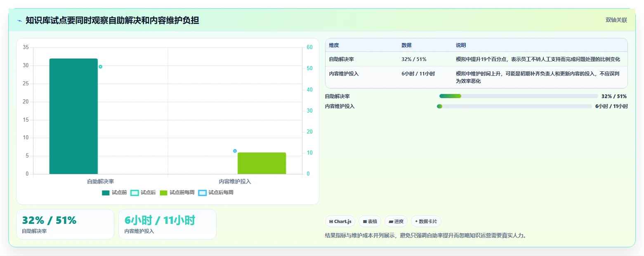
Task: Click the 试点前 dark teal legend swatch
Action: pyautogui.click(x=106, y=193)
